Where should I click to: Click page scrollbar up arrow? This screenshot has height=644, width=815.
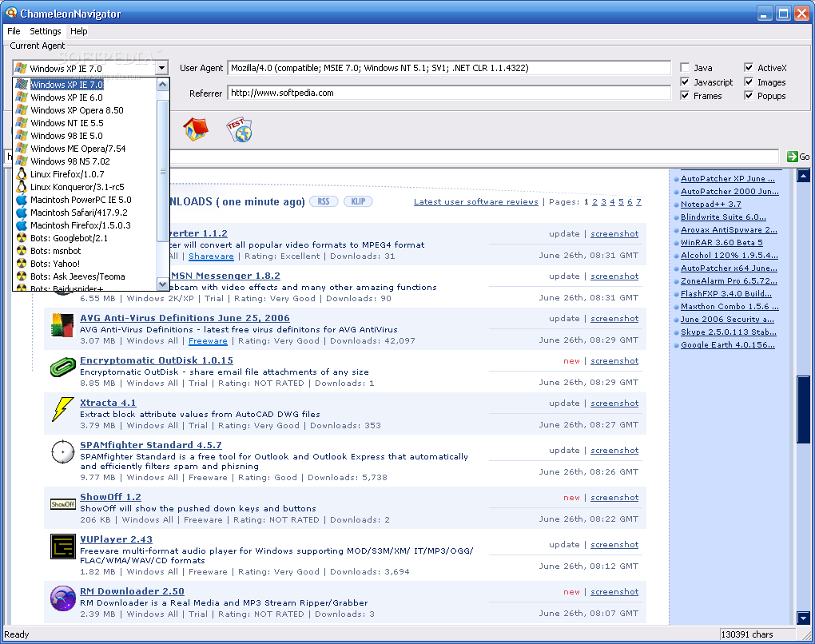804,176
